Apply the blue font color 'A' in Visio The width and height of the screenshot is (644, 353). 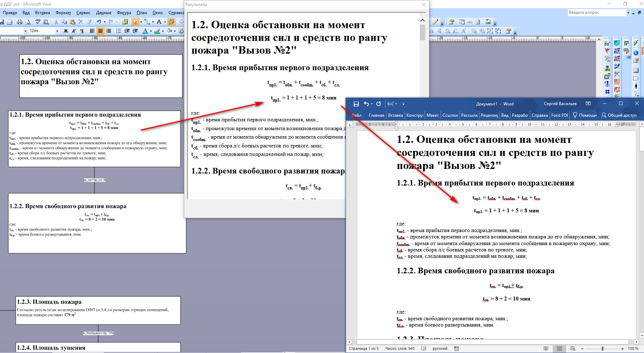tap(145, 31)
